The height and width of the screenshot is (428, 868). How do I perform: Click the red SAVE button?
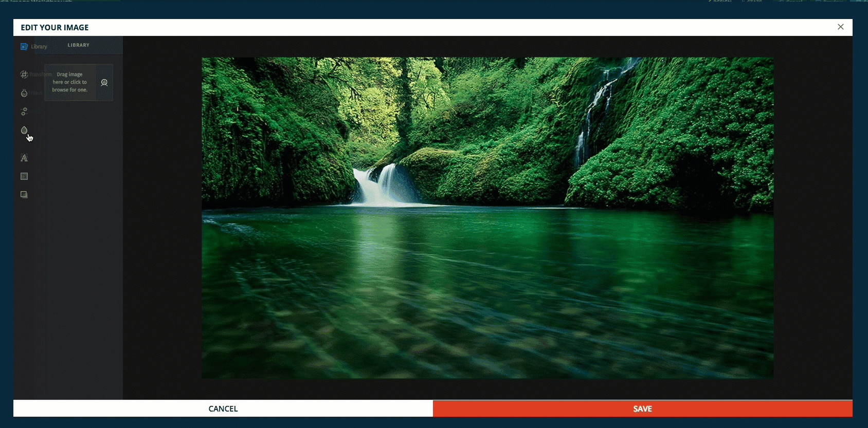point(643,408)
